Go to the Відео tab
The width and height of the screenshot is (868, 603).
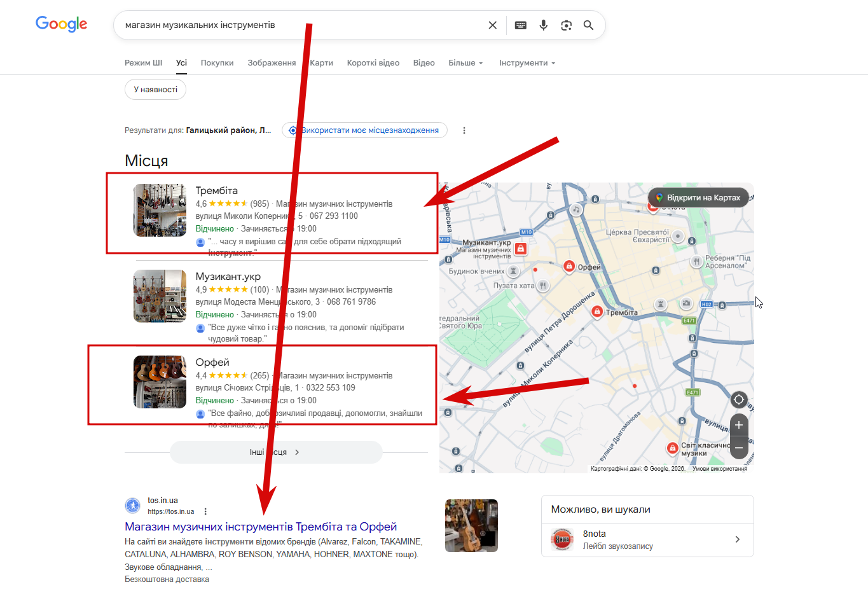pos(424,63)
